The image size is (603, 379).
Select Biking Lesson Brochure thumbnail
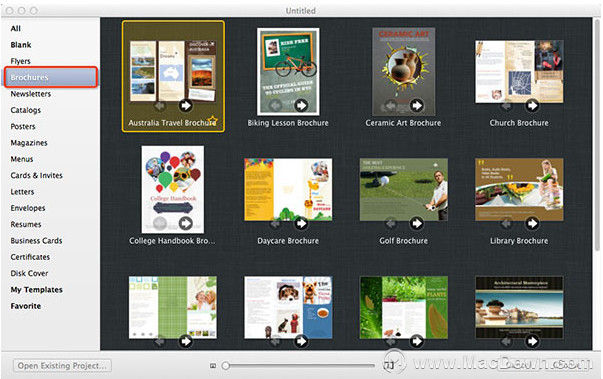288,71
